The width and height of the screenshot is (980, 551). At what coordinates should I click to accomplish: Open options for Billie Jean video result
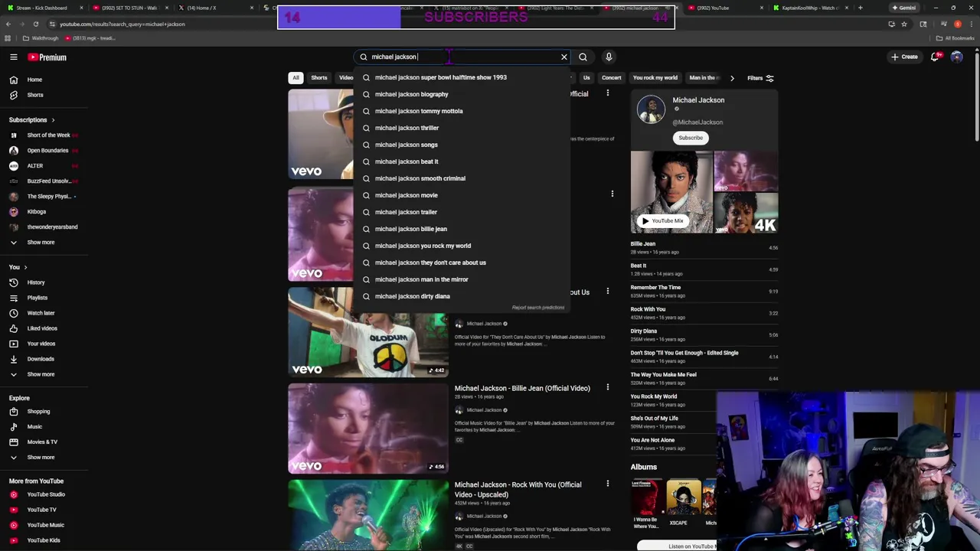click(x=608, y=387)
